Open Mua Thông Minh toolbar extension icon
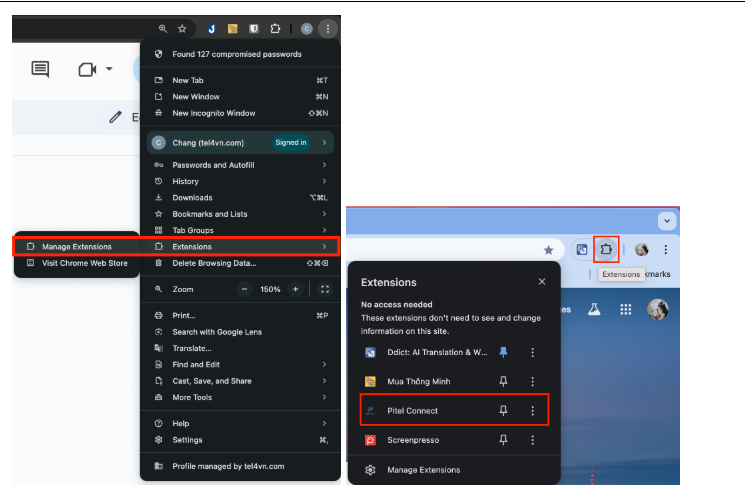Screen dimensions: 745x498 coord(232,29)
